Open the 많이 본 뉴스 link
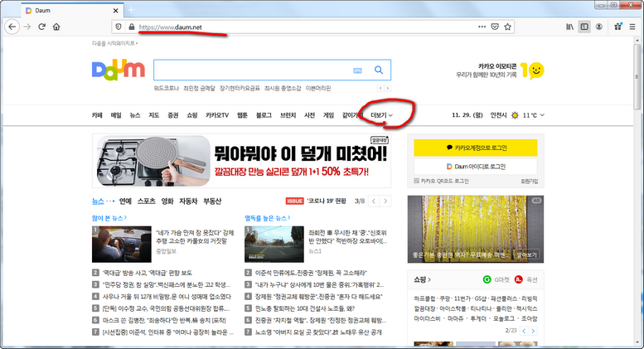The image size is (644, 349). pos(109,218)
